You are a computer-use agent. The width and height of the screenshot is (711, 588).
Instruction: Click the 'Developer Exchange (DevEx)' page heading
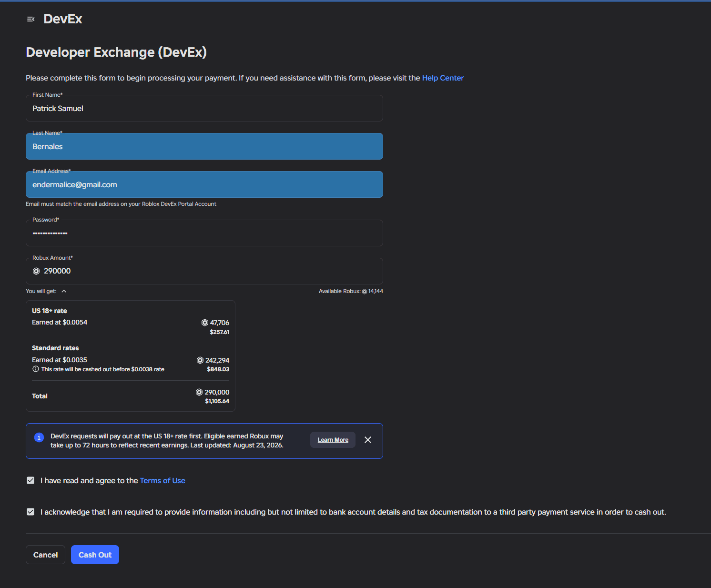point(116,52)
